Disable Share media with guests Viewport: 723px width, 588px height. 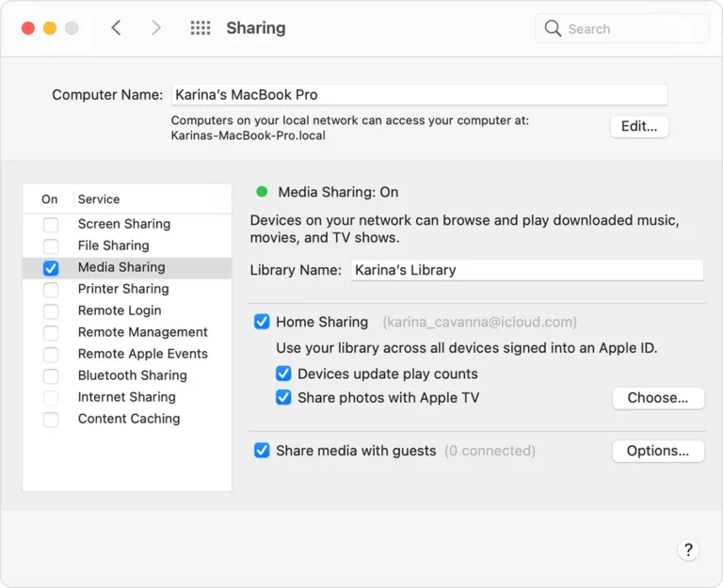click(262, 451)
